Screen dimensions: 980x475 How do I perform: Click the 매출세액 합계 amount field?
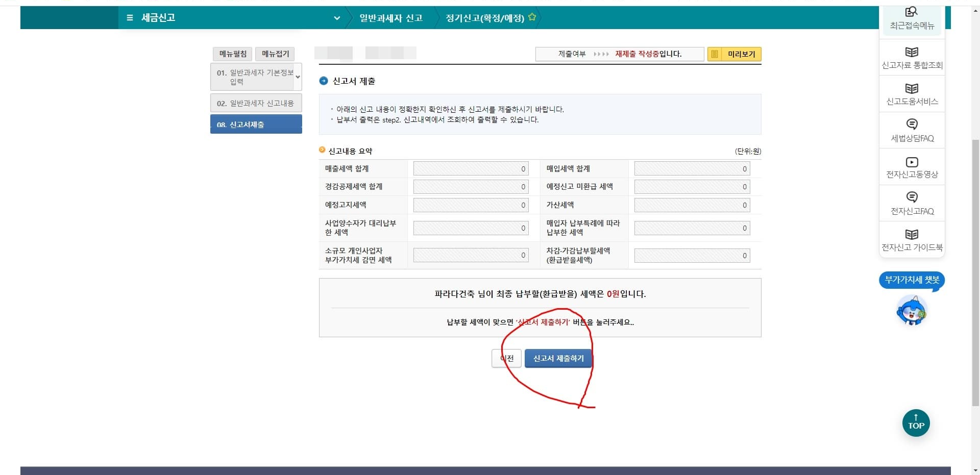(471, 168)
